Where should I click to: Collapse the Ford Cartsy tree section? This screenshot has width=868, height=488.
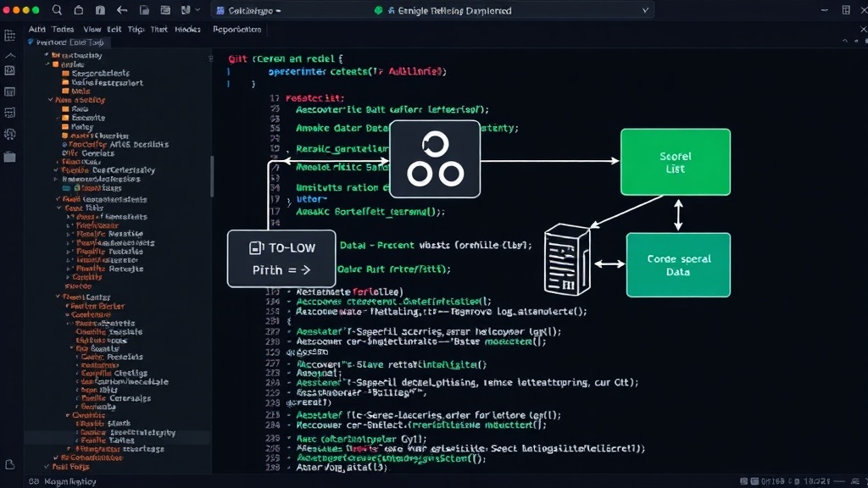[x=58, y=297]
